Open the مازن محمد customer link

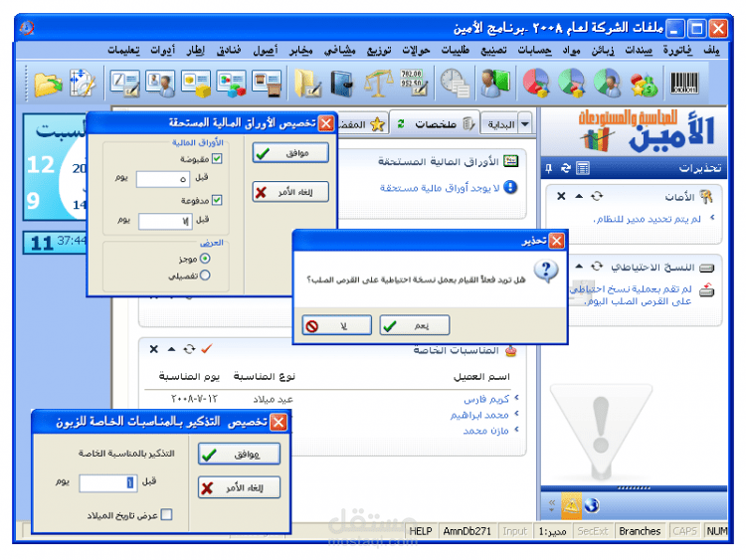pyautogui.click(x=485, y=431)
